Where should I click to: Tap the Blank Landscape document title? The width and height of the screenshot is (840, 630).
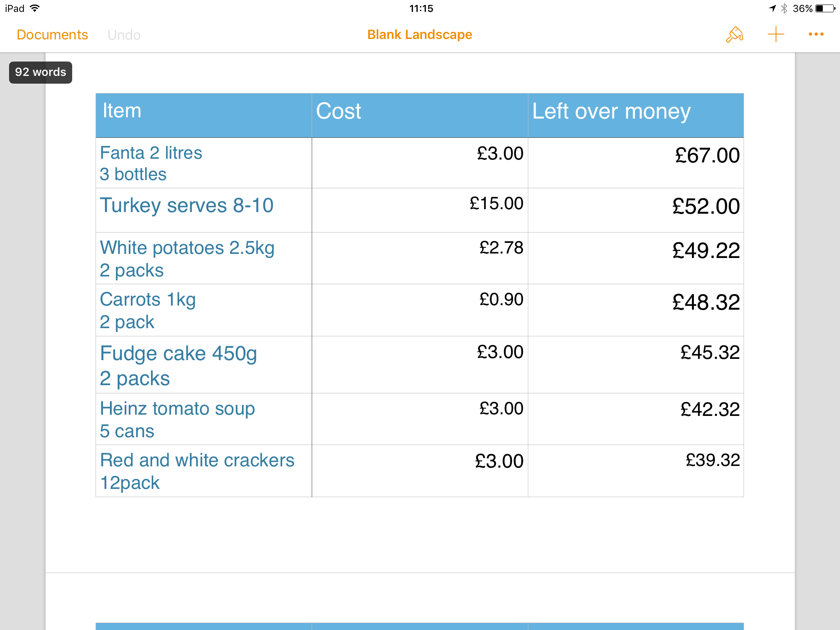click(x=420, y=35)
